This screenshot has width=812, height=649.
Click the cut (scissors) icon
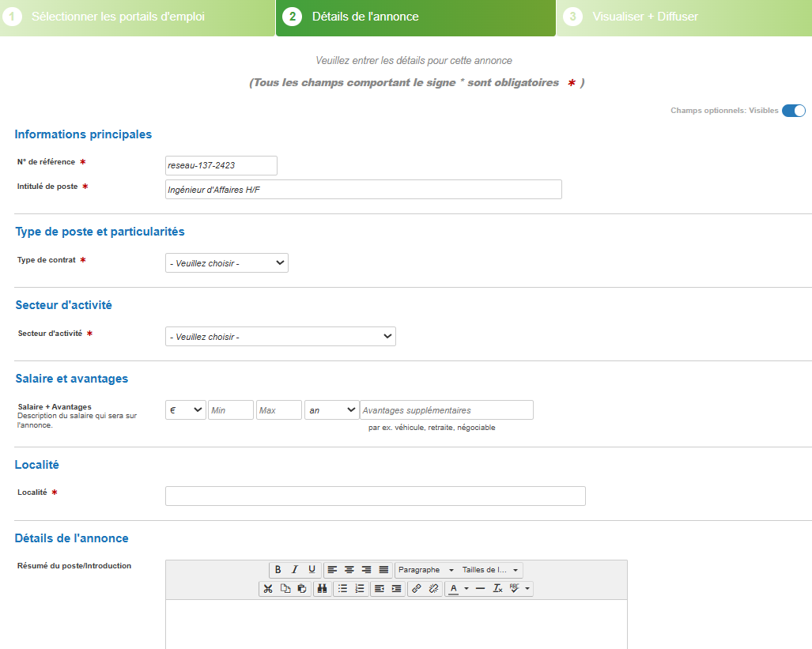[268, 589]
